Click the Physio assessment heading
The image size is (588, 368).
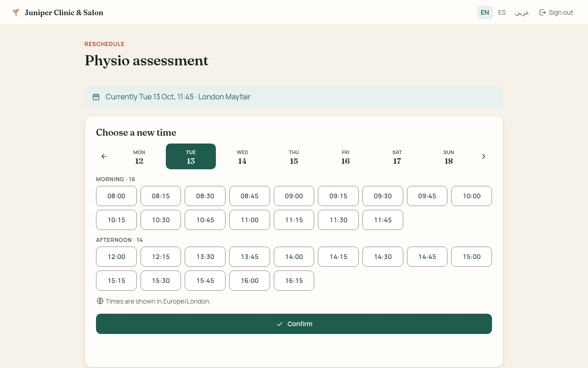[x=147, y=61]
